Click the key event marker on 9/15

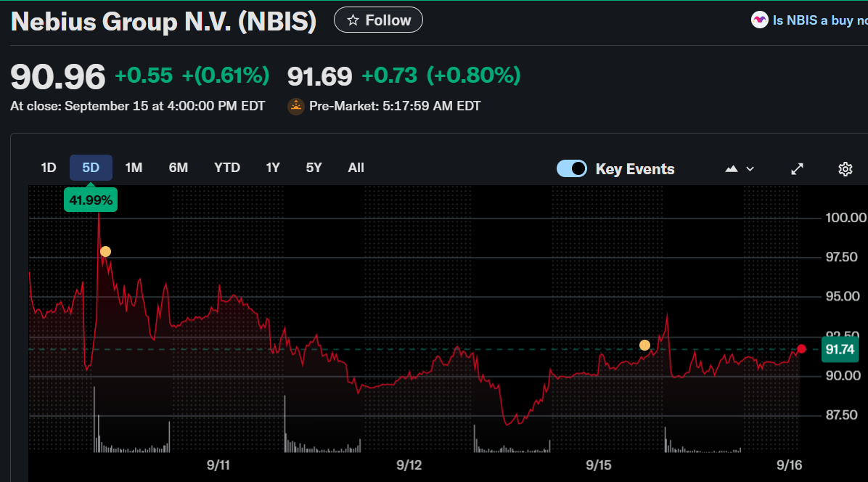[644, 346]
